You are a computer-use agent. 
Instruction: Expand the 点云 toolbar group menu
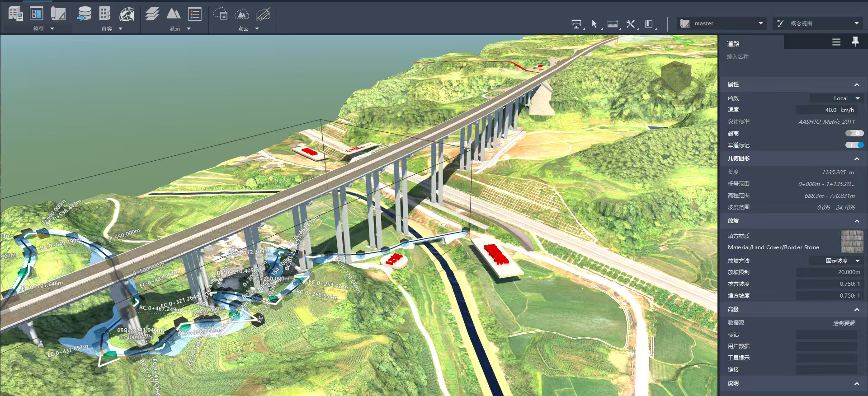[x=257, y=29]
